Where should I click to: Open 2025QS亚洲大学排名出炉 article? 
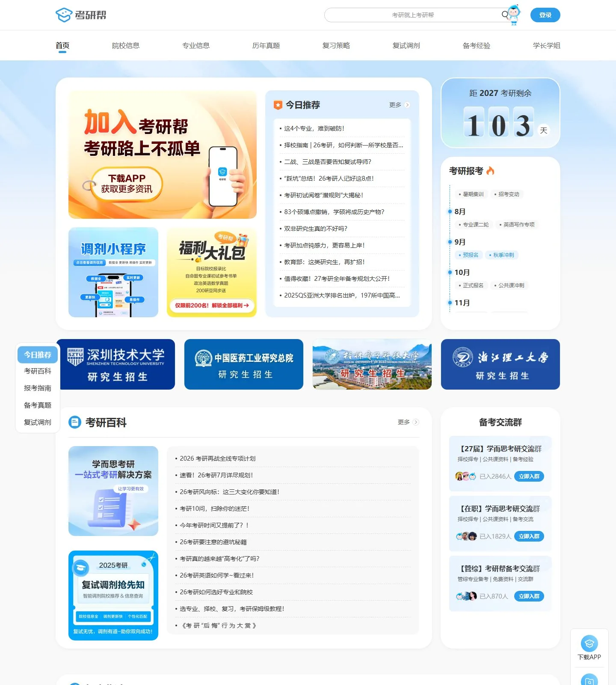[x=342, y=295]
